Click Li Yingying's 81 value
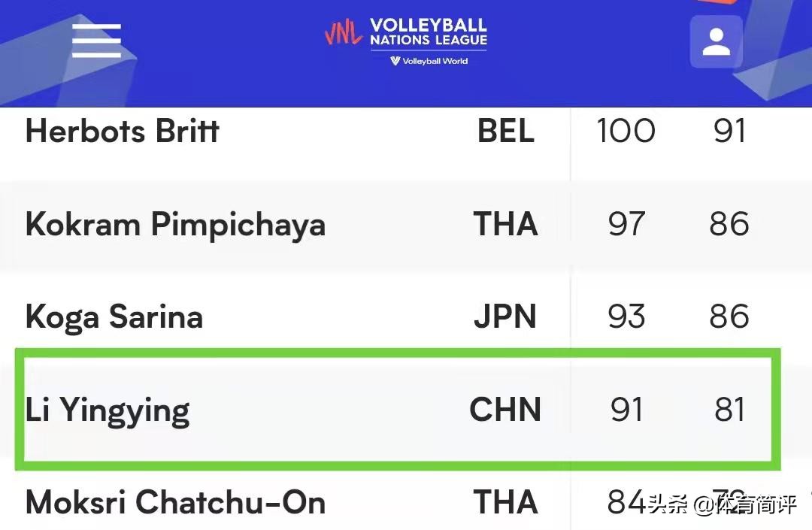The image size is (812, 530). (729, 410)
